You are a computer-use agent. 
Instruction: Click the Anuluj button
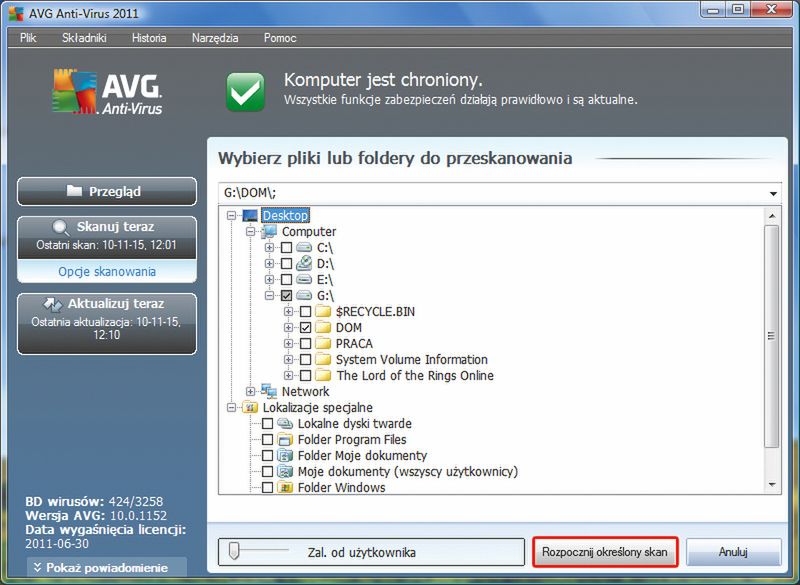click(x=733, y=551)
